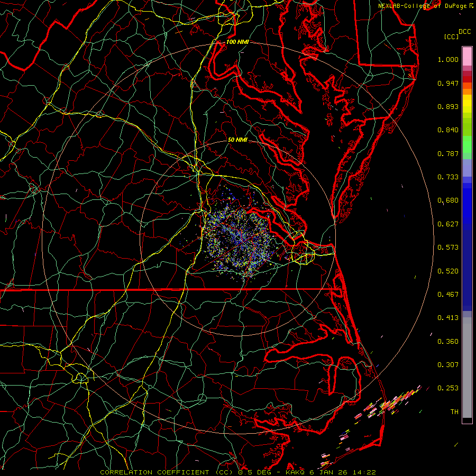Select the 0.627 scale value

[448, 224]
